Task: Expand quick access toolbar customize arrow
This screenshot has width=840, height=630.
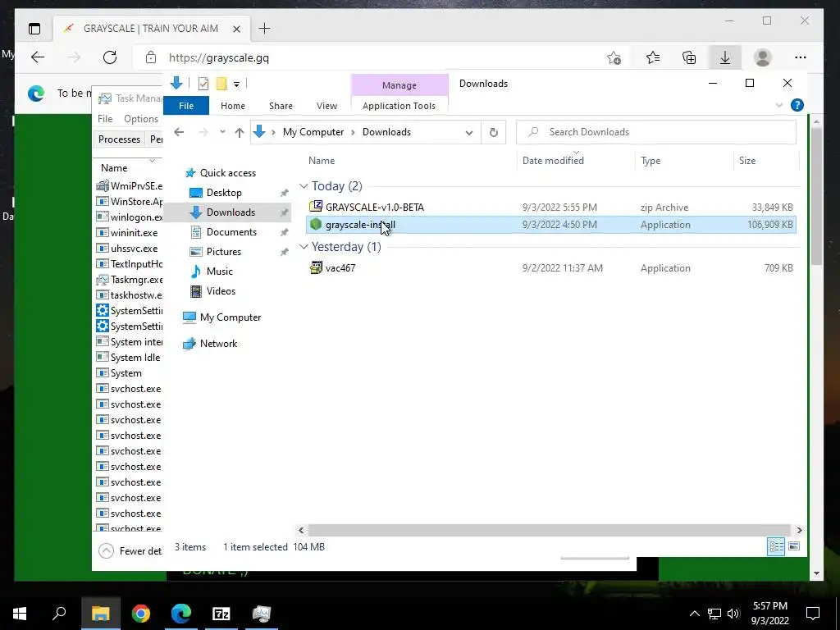Action: 236,84
